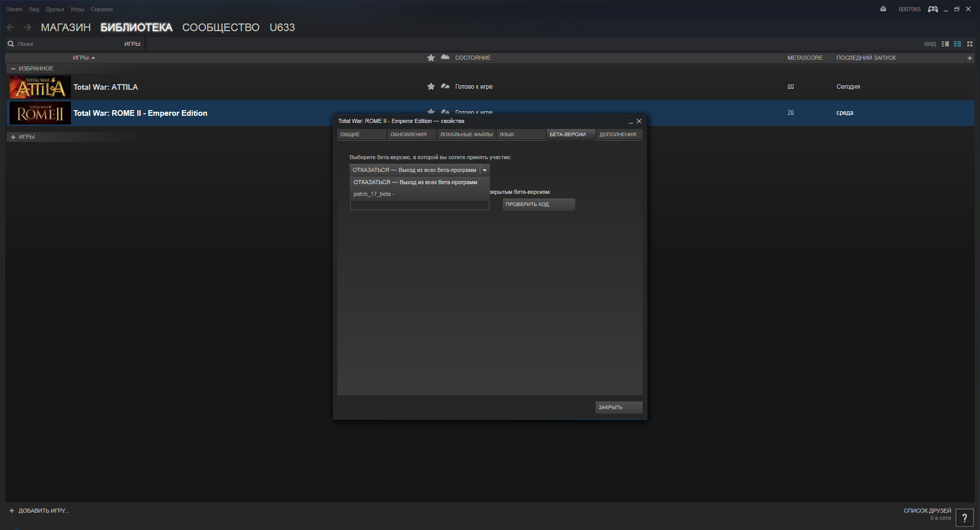
Task: Toggle favorite star for Total War: ATTILA
Action: (431, 87)
